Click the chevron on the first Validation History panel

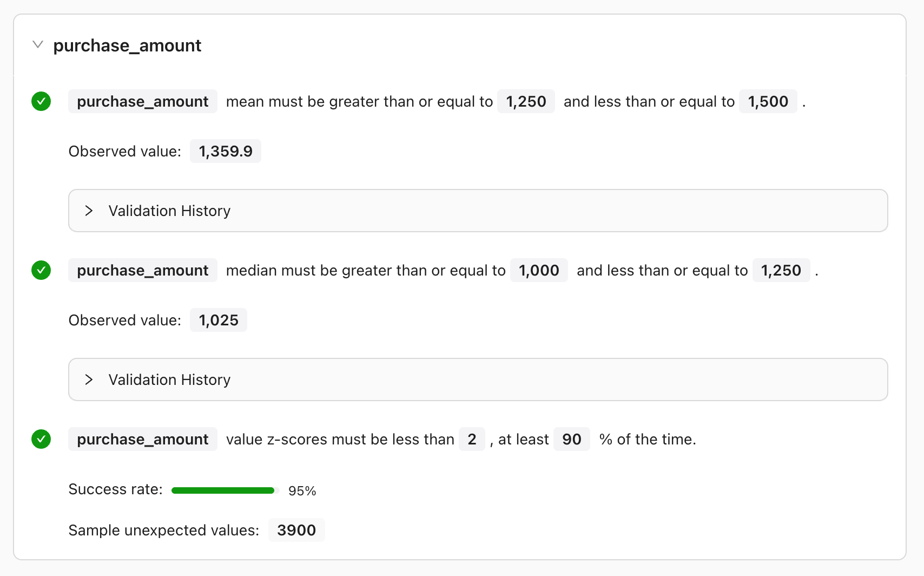coord(89,211)
